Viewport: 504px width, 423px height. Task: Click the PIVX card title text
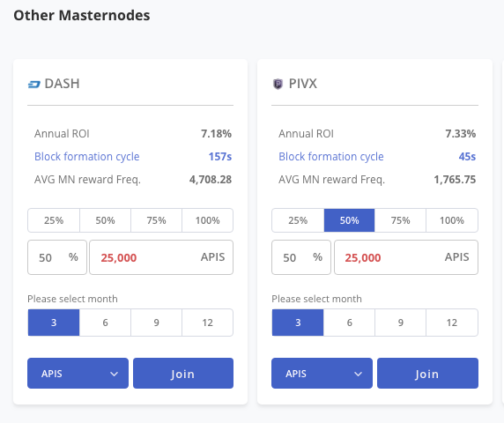pyautogui.click(x=303, y=84)
